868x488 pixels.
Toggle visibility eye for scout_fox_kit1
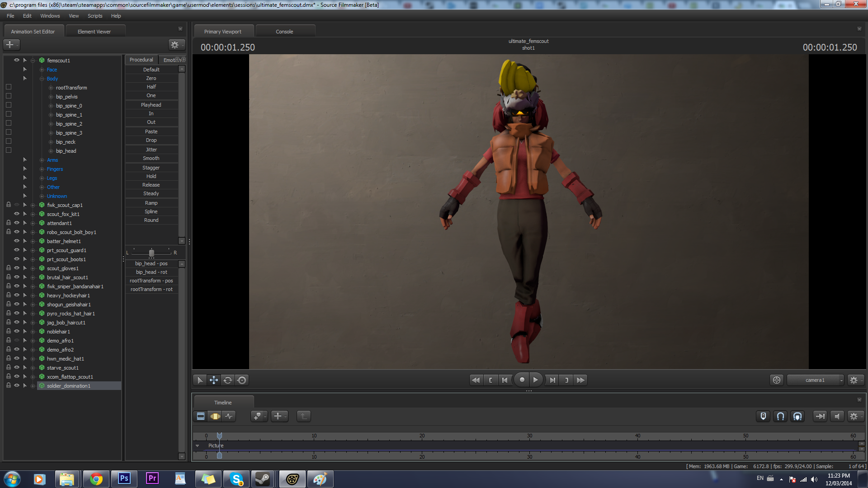pos(17,214)
